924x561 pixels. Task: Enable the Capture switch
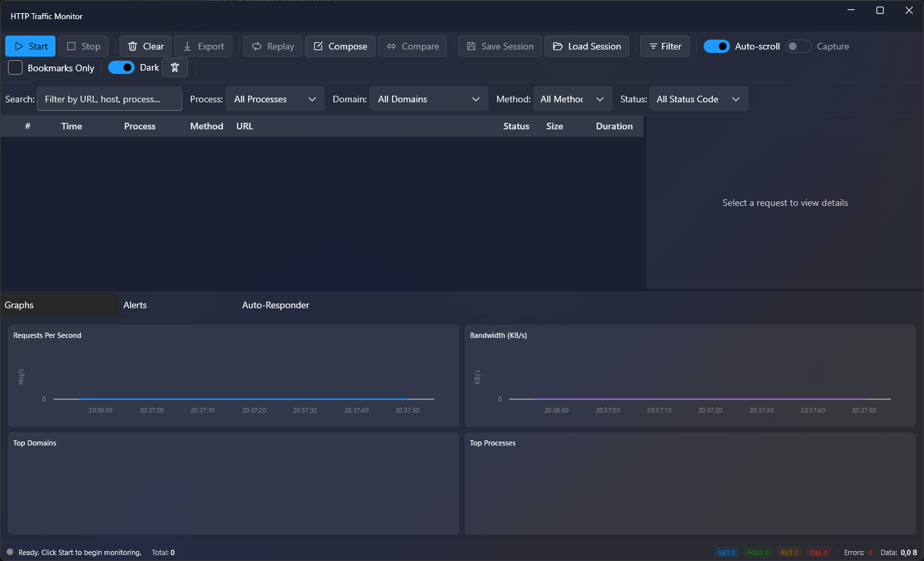[x=799, y=46]
